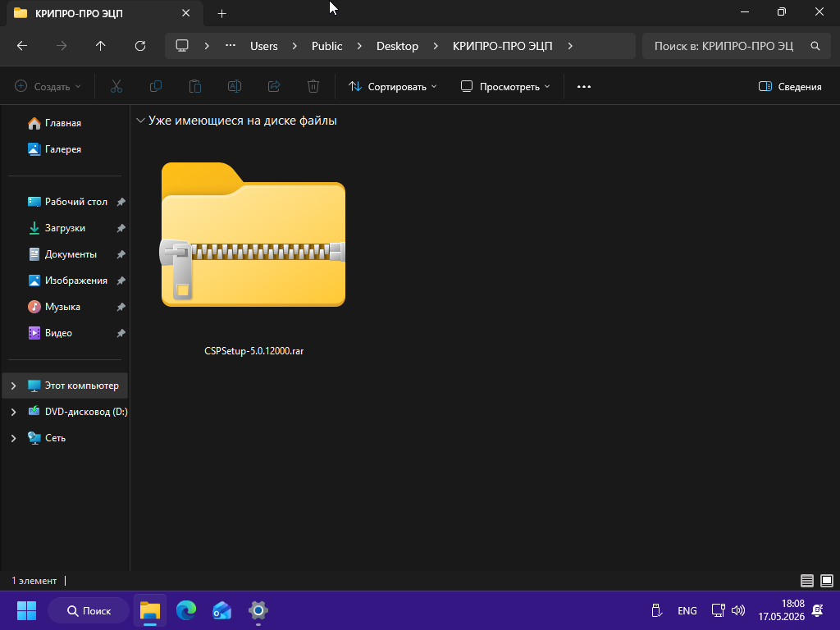Toggle the Сведения details pane

[790, 86]
